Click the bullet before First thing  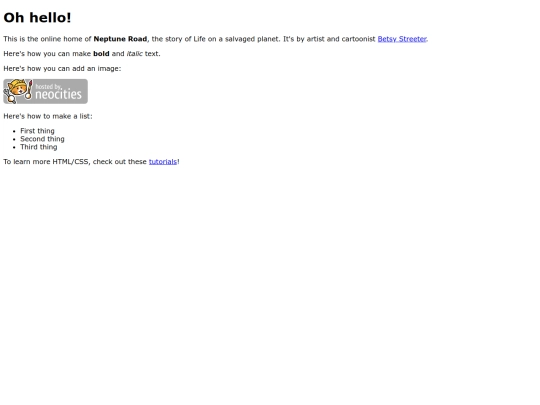click(x=14, y=131)
